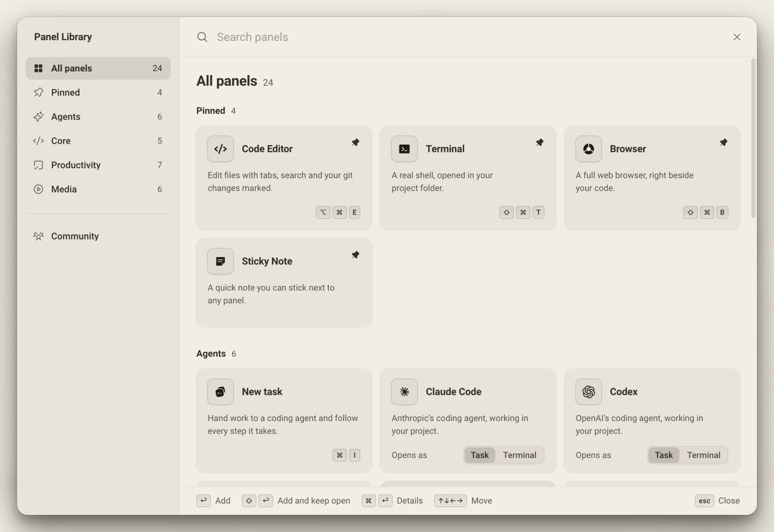Image resolution: width=774 pixels, height=532 pixels.
Task: Unpin the Code Editor panel
Action: [355, 142]
